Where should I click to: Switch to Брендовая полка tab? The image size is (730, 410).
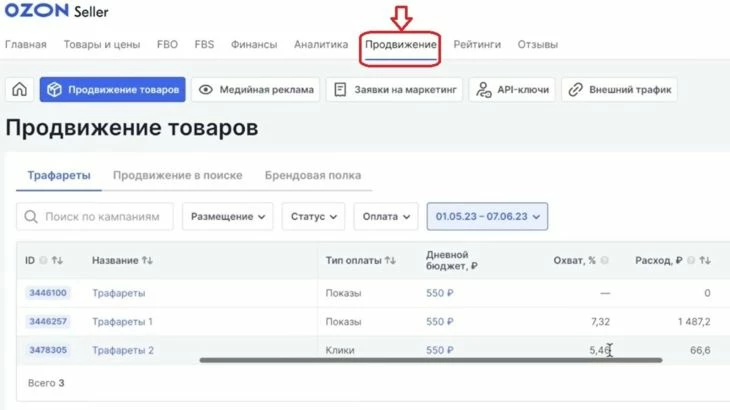coord(313,175)
